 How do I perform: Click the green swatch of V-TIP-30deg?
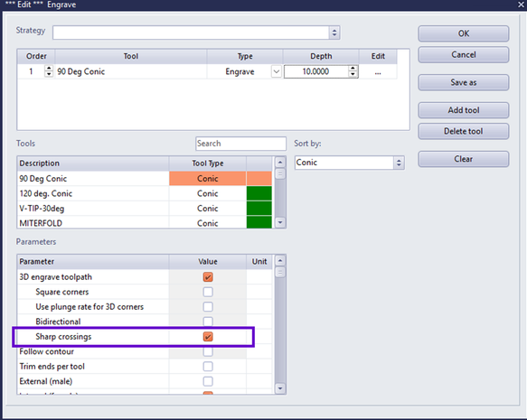(x=259, y=209)
